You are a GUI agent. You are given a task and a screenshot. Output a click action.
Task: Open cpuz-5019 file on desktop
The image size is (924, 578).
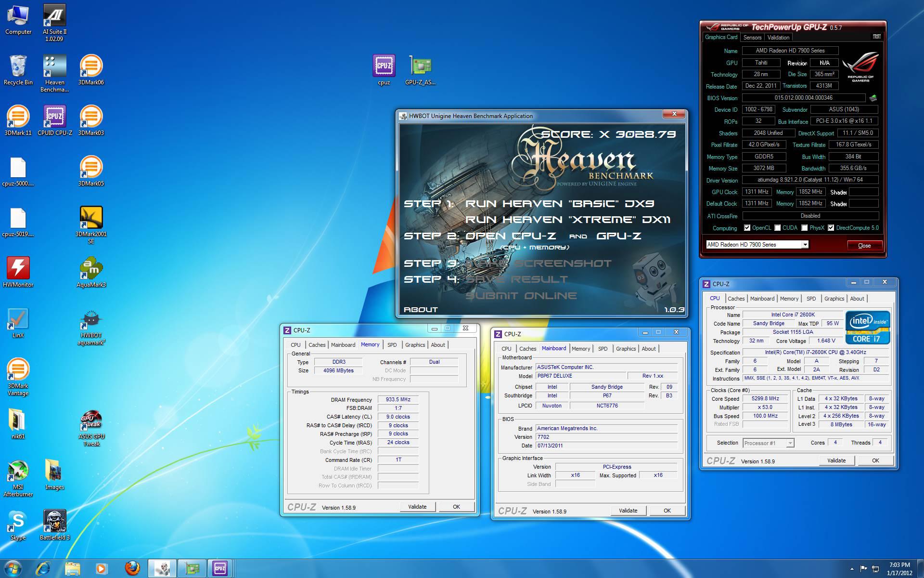pyautogui.click(x=18, y=222)
